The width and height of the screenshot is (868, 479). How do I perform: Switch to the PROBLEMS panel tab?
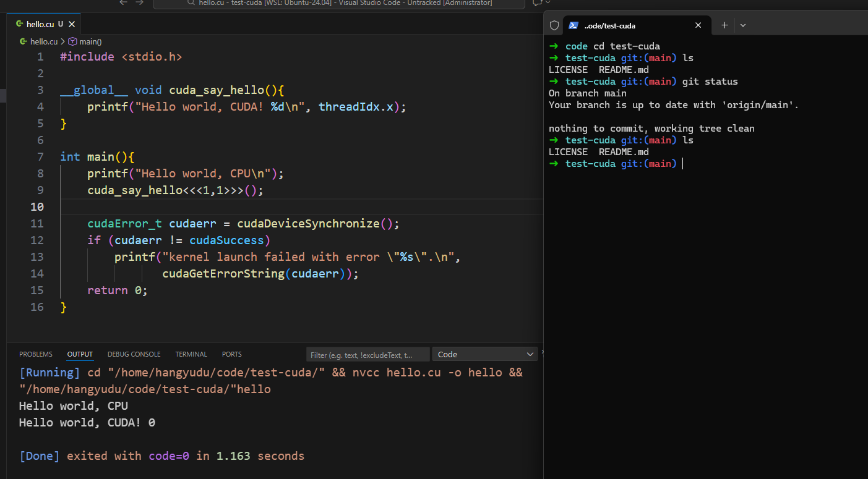point(36,354)
